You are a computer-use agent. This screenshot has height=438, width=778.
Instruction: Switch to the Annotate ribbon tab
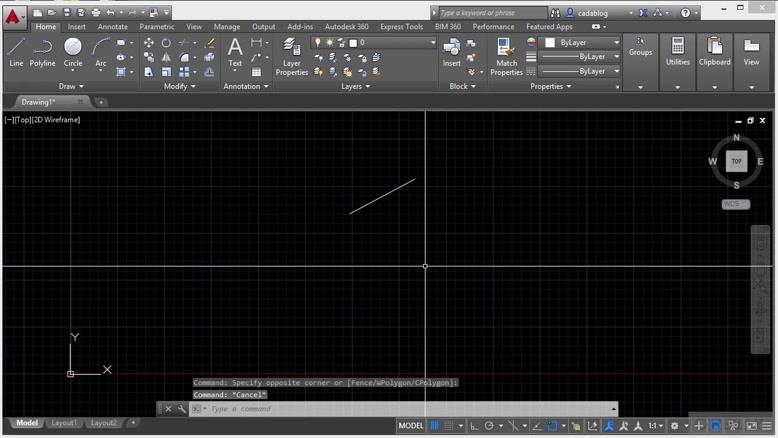pyautogui.click(x=113, y=27)
